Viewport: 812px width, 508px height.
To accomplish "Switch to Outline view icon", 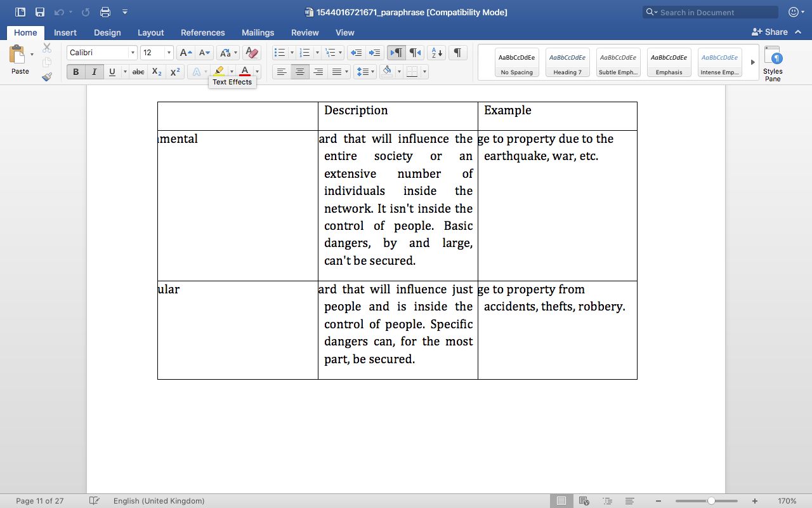I will coord(607,501).
